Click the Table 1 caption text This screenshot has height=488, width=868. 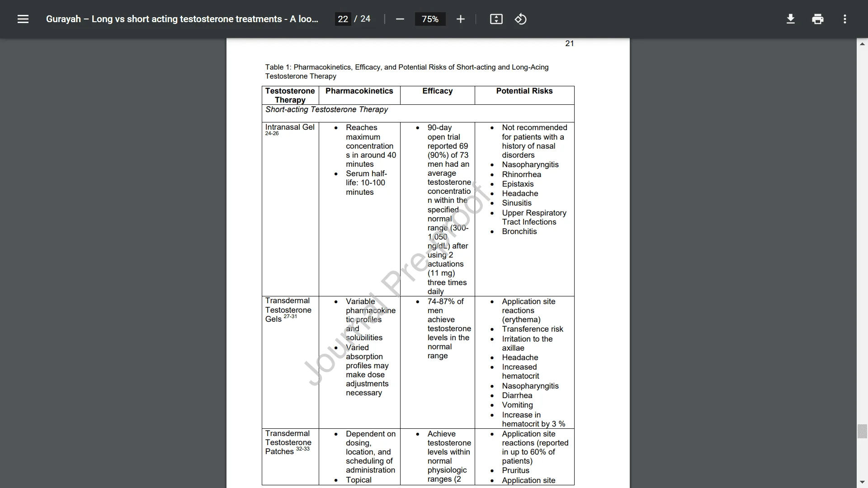coord(406,72)
